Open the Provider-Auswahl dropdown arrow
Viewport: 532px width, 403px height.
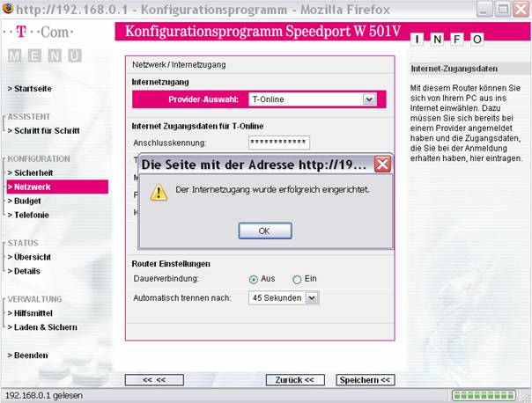369,99
